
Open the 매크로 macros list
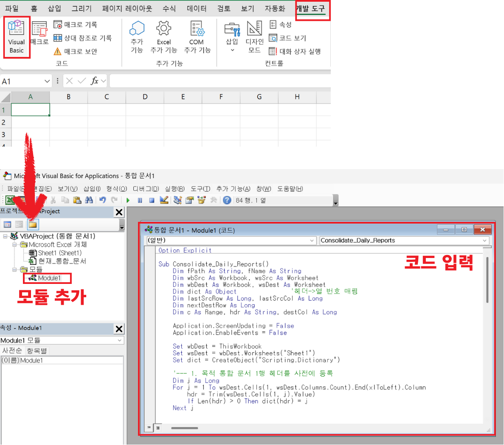click(39, 33)
